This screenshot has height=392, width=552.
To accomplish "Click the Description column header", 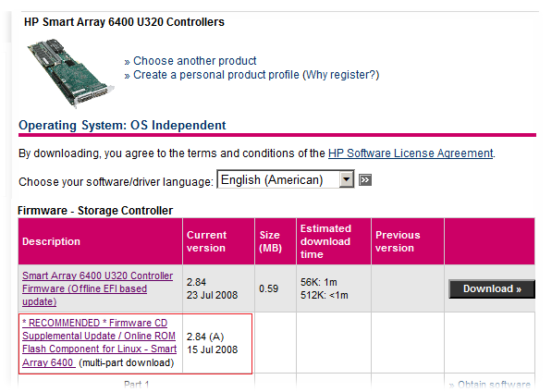I will [101, 241].
